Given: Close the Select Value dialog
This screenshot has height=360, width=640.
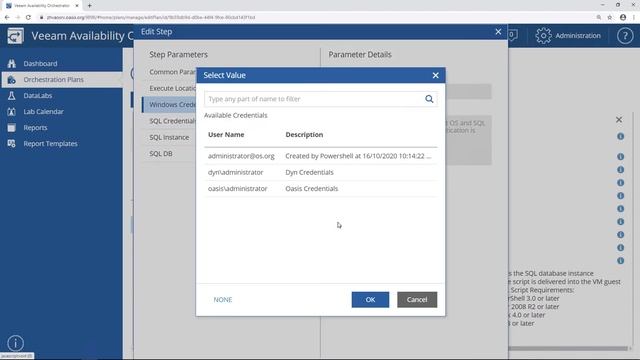Looking at the screenshot, I should [x=436, y=76].
